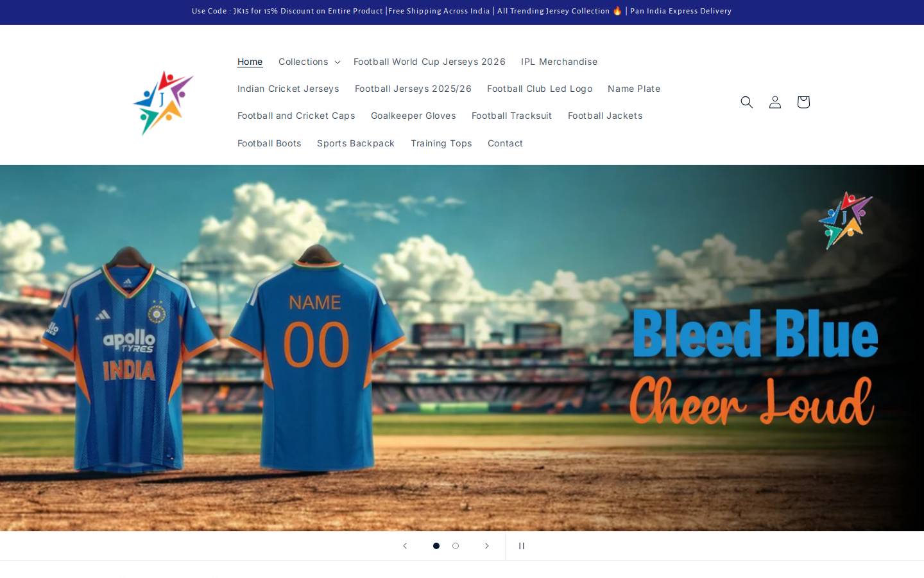The image size is (924, 578).
Task: Go to next slide arrow
Action: click(x=486, y=546)
